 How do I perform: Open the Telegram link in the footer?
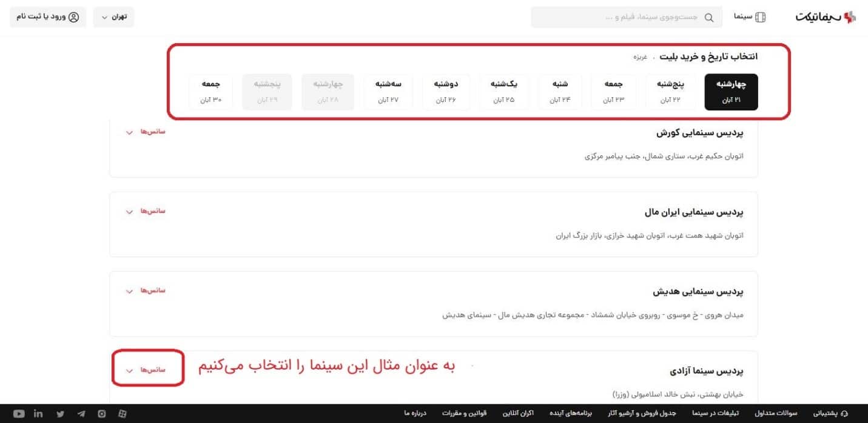click(81, 414)
